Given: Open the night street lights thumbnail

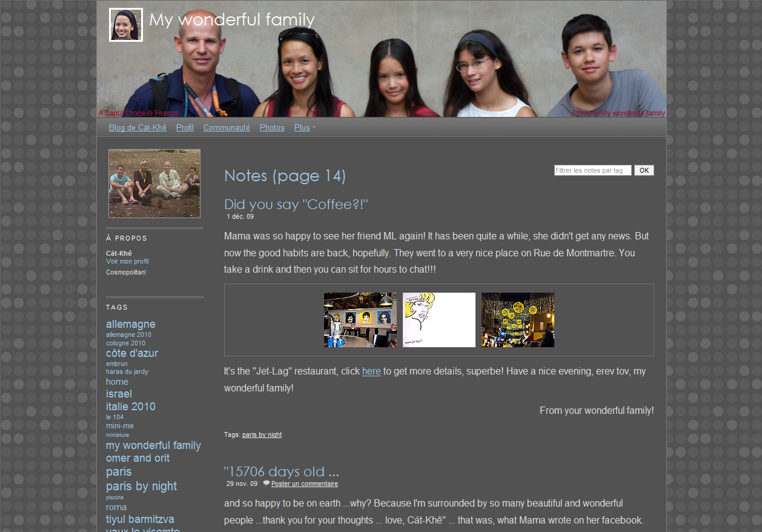Looking at the screenshot, I should tap(518, 320).
